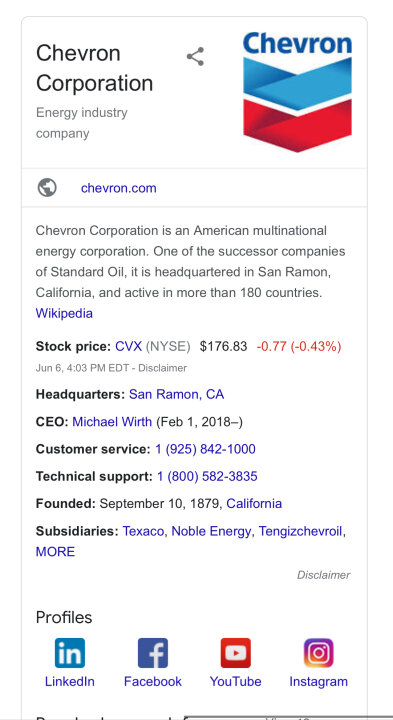Visit the chevron.com link

118,188
